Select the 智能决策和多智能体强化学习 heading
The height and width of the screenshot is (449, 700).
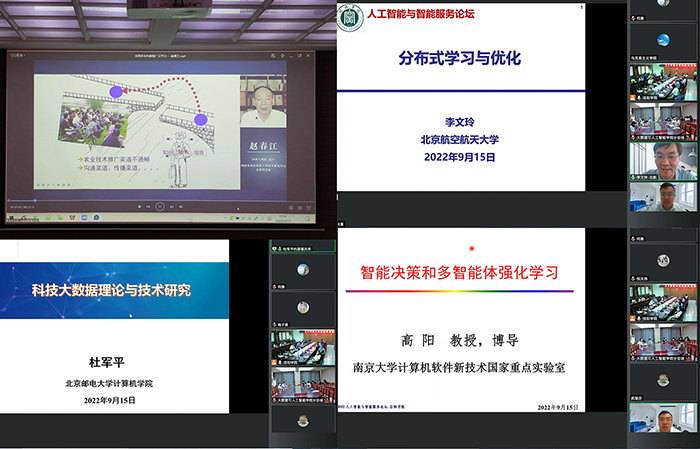coord(458,272)
